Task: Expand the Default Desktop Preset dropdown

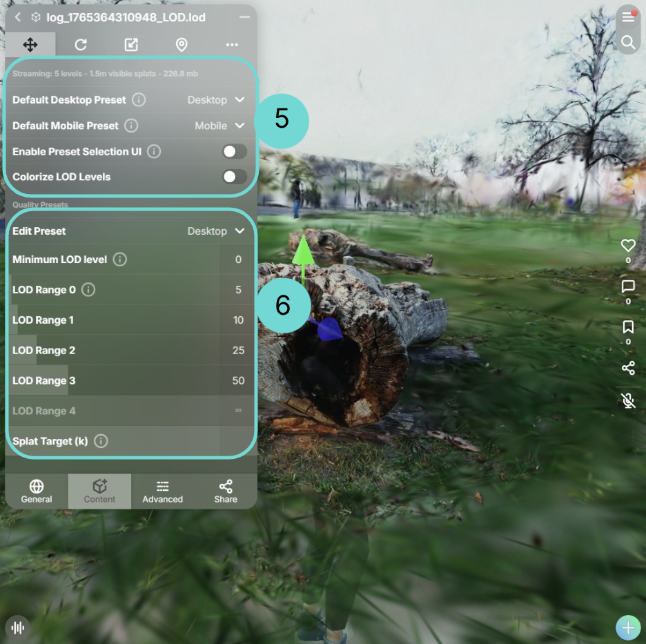Action: [216, 100]
